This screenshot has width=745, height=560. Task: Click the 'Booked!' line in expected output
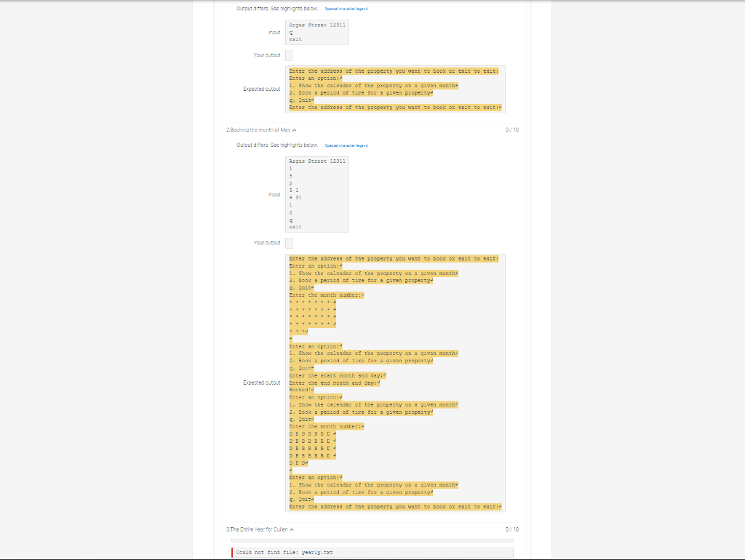[301, 390]
